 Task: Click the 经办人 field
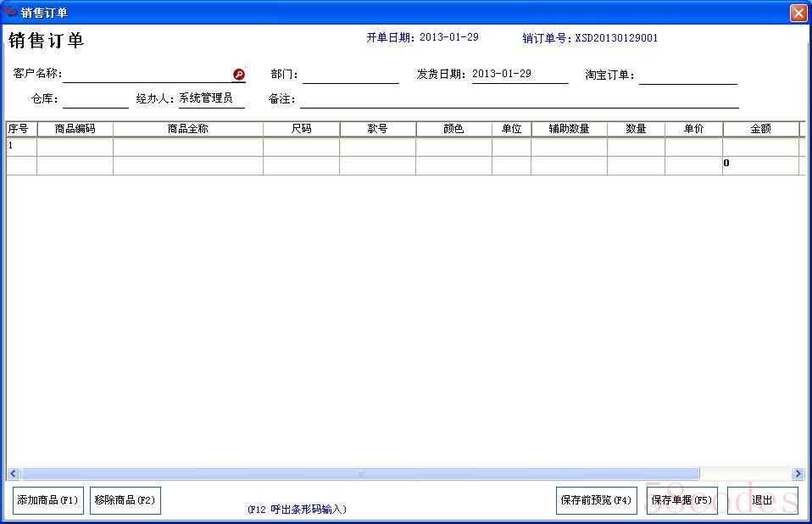[x=210, y=98]
